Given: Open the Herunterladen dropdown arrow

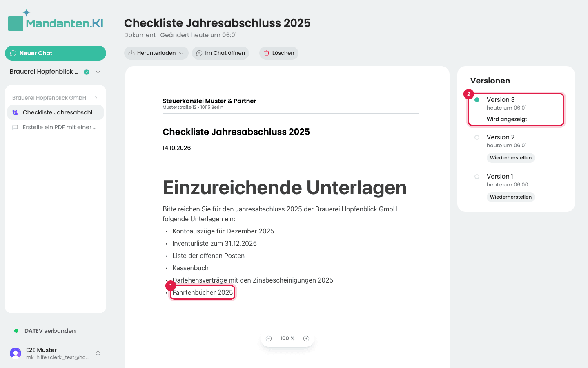Looking at the screenshot, I should click(181, 53).
